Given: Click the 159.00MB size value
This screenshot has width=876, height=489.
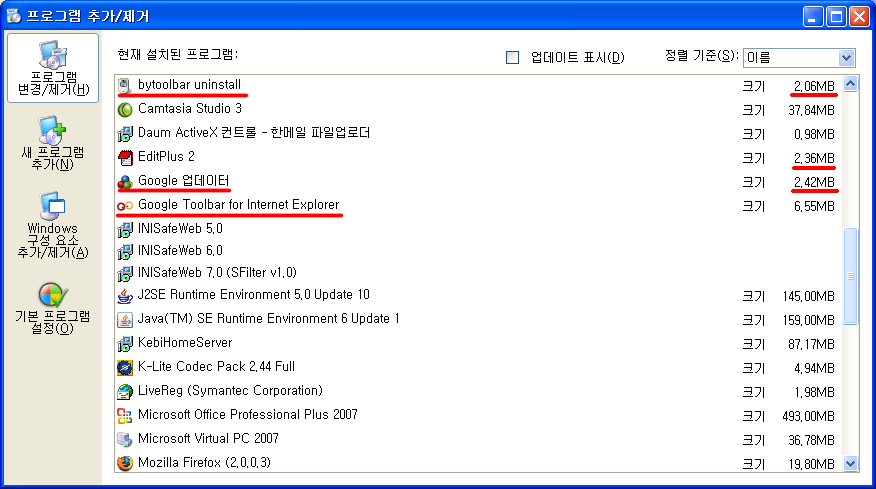Looking at the screenshot, I should pyautogui.click(x=809, y=321).
